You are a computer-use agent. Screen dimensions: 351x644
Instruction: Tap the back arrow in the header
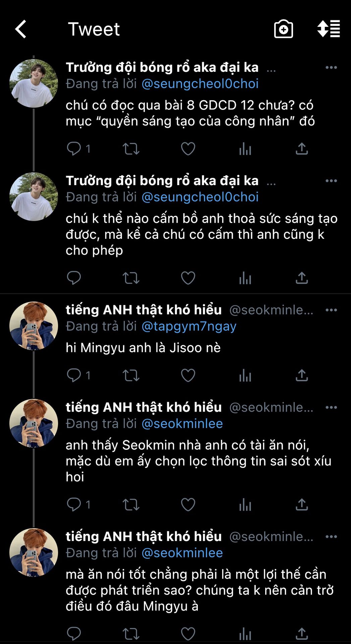coord(21,29)
